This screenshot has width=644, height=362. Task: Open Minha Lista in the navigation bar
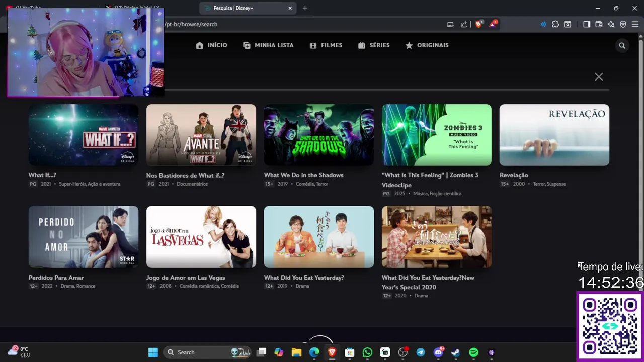[274, 45]
